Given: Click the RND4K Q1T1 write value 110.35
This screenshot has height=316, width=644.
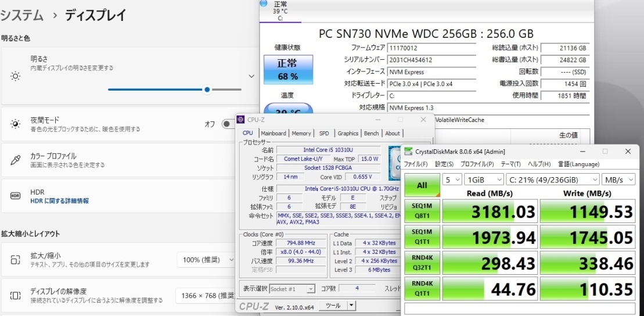Looking at the screenshot, I should coord(587,289).
